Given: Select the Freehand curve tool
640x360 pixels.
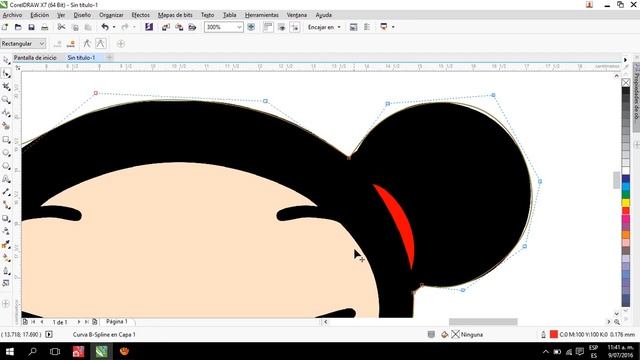Looking at the screenshot, I should [6, 113].
